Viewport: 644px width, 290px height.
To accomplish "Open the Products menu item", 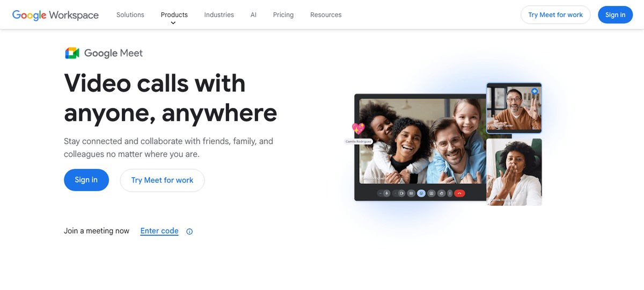I will [x=174, y=15].
